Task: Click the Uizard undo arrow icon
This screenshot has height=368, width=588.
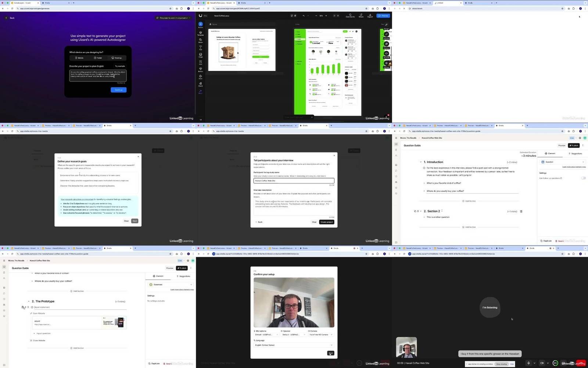Action: click(304, 16)
